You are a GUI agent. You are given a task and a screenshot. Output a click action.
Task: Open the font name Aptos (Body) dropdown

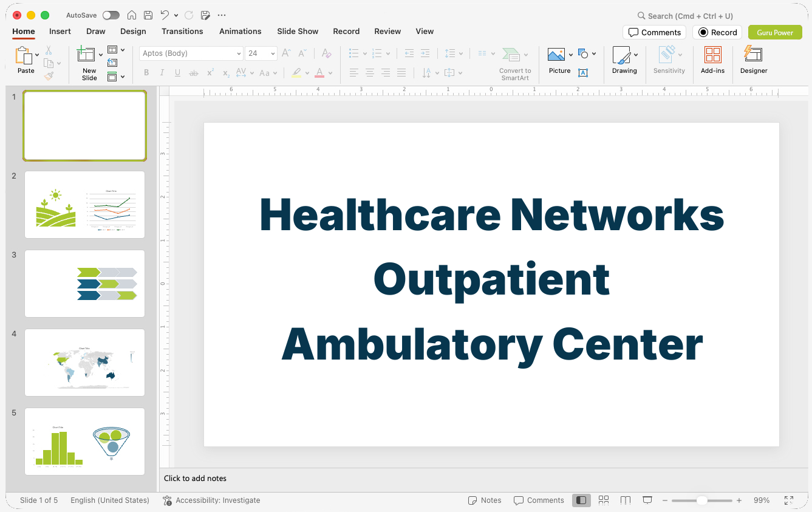[239, 53]
